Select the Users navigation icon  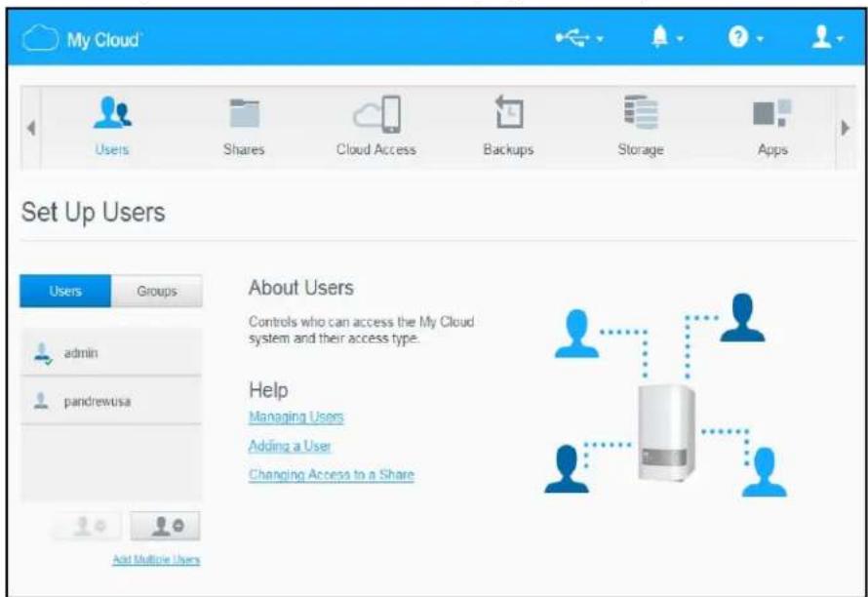click(112, 112)
